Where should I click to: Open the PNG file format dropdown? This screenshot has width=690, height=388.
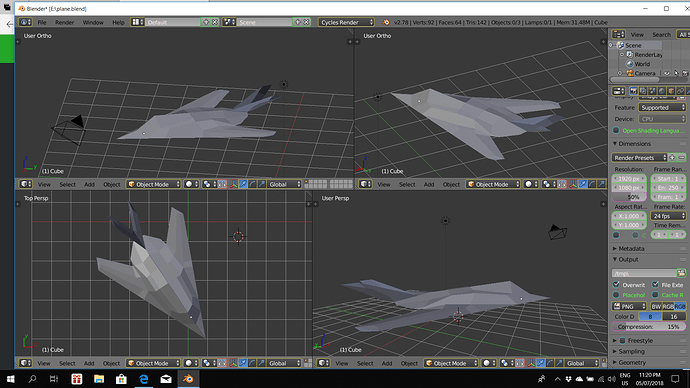tap(629, 306)
